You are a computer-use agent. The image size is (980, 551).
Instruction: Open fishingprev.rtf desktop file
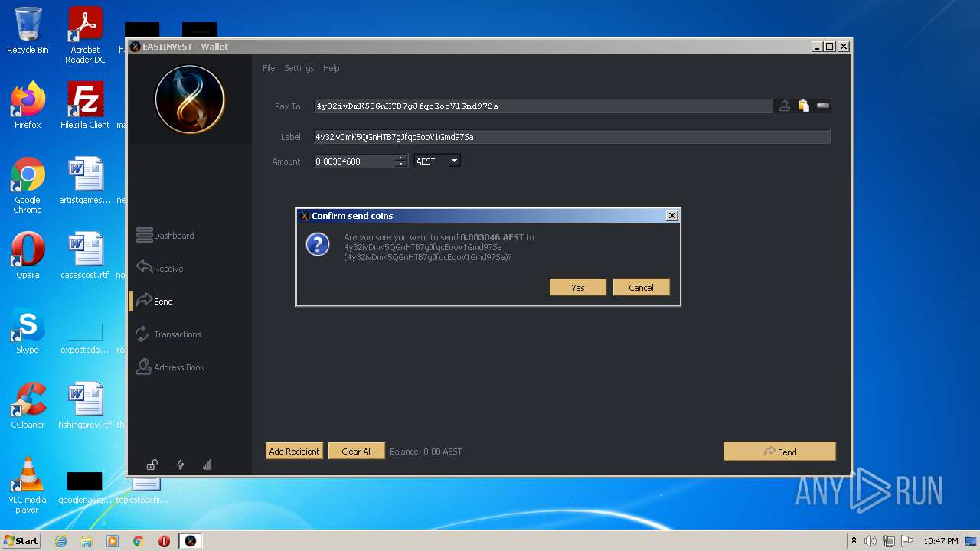click(85, 405)
